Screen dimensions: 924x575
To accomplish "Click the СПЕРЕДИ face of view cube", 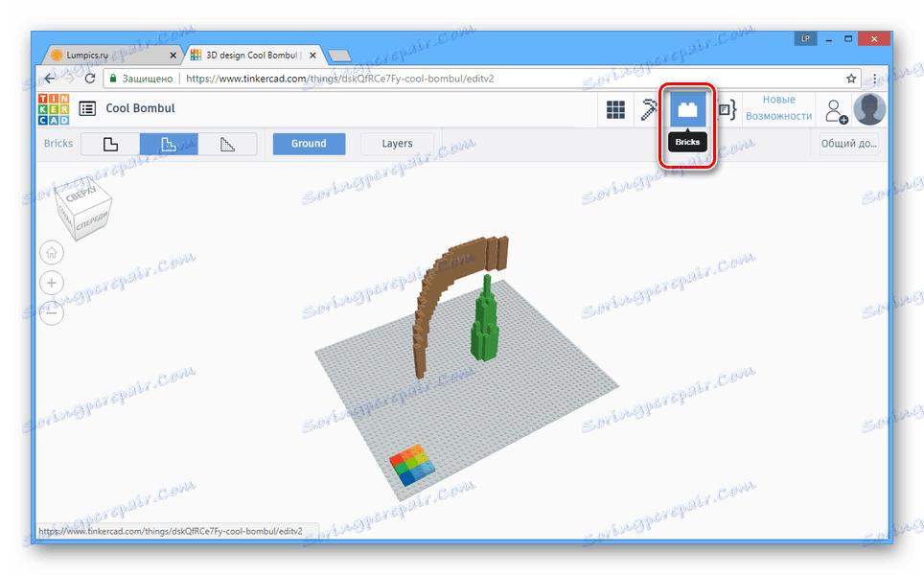I will coord(92,221).
